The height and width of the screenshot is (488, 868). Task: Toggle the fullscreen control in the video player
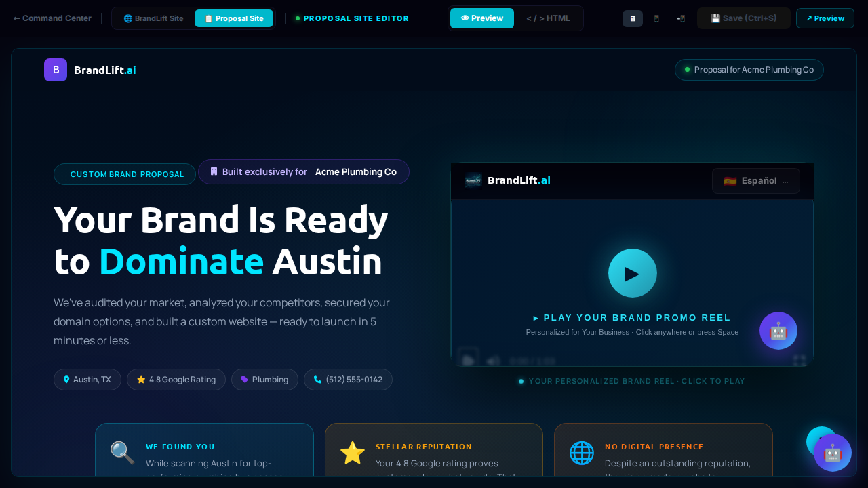coord(799,361)
